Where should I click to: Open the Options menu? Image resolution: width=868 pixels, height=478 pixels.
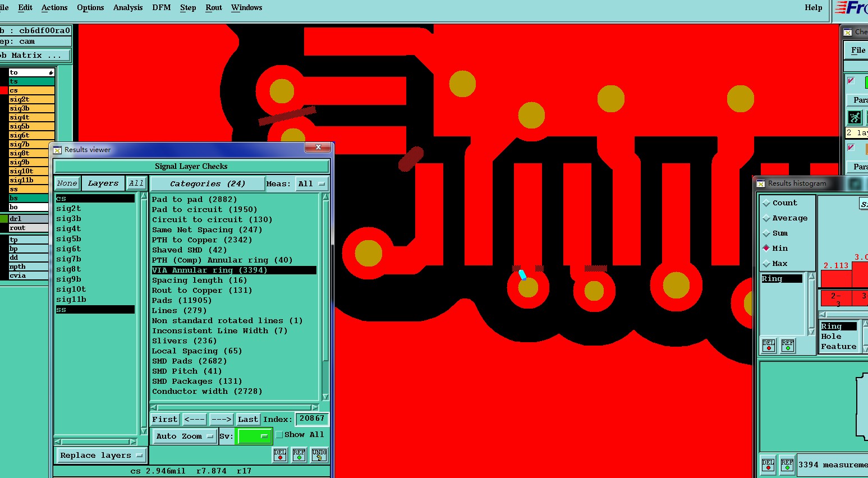pos(90,7)
